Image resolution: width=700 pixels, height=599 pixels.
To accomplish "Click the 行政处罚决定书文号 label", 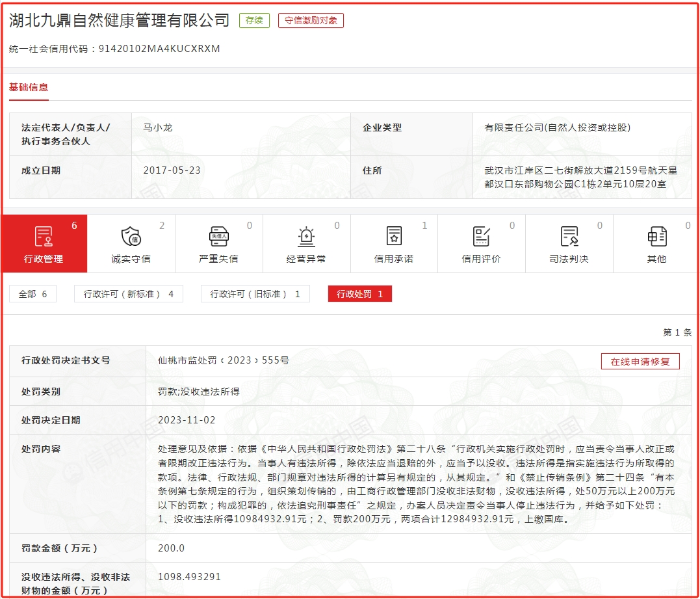I will [66, 360].
